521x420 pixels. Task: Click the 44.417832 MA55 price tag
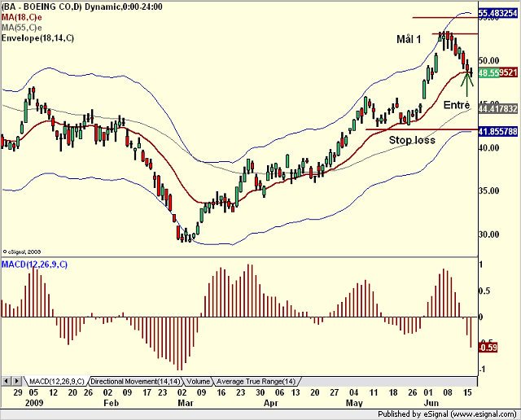pyautogui.click(x=497, y=108)
